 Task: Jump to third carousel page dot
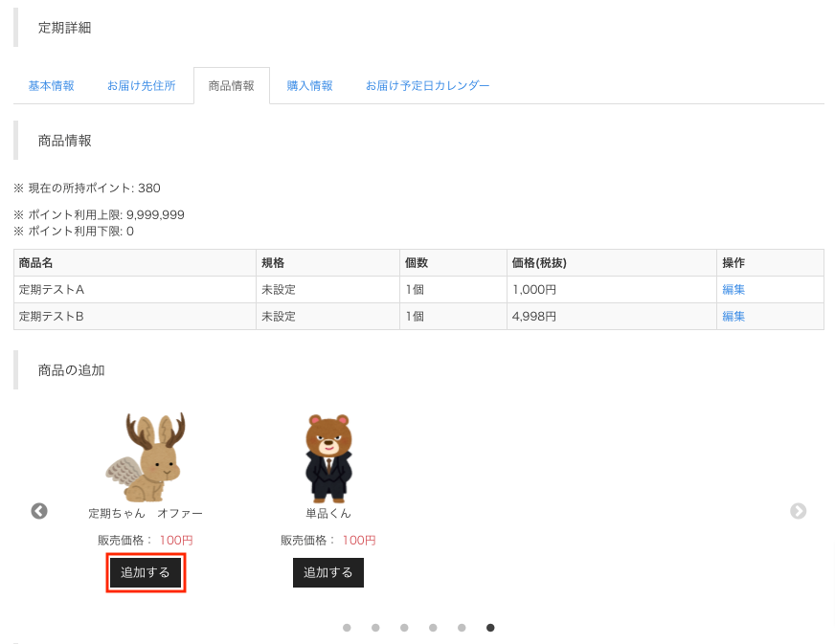tap(404, 628)
